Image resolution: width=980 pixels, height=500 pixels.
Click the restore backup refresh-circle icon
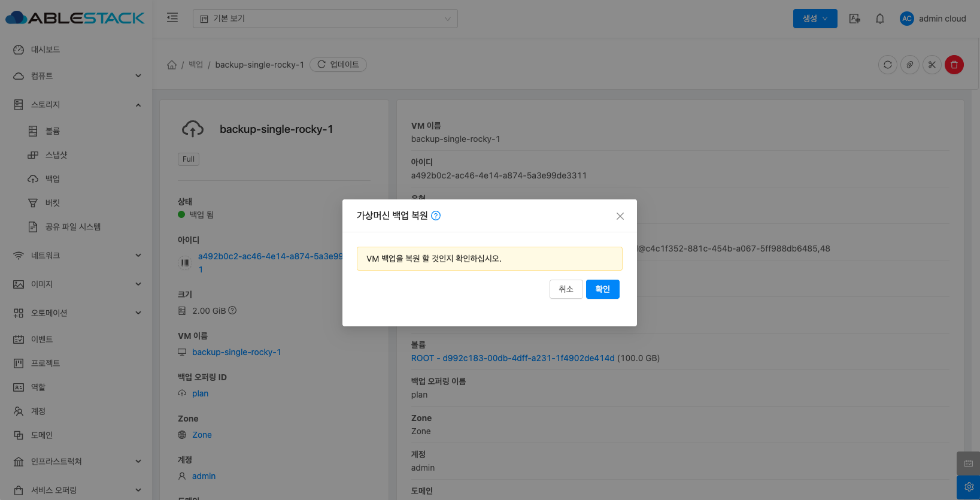coord(887,65)
